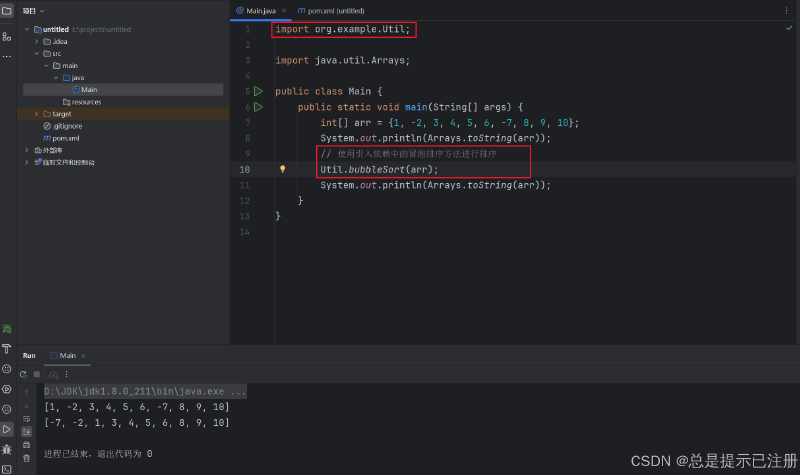Toggle scroll to end in console
The height and width of the screenshot is (475, 800).
pyautogui.click(x=27, y=432)
